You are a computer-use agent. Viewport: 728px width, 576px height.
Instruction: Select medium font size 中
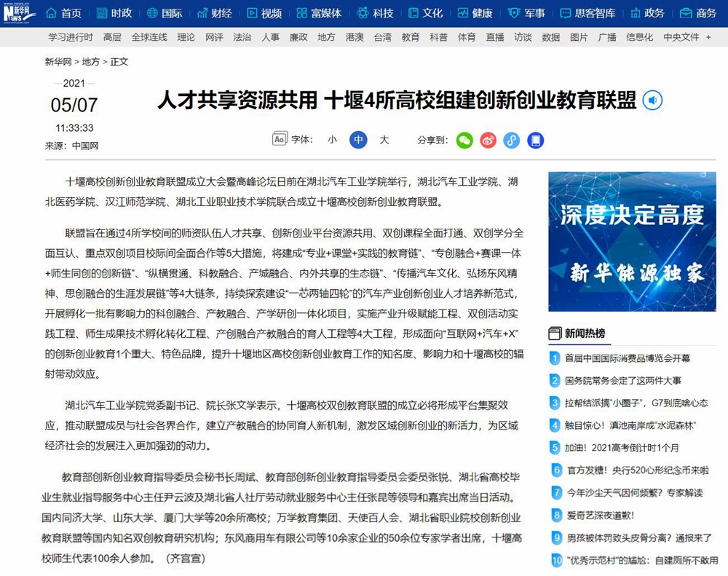(x=358, y=140)
